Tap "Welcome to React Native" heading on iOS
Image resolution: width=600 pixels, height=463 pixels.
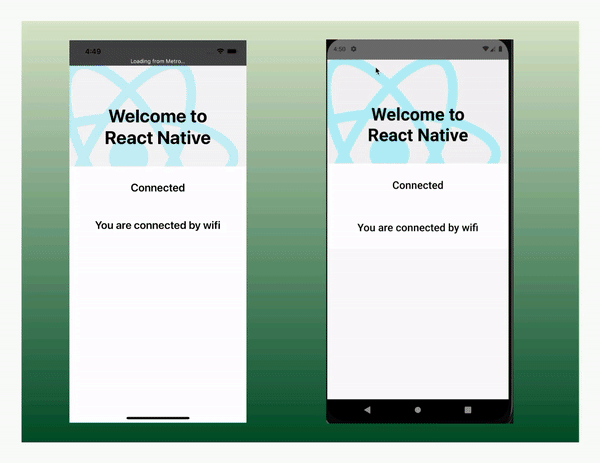pyautogui.click(x=158, y=128)
